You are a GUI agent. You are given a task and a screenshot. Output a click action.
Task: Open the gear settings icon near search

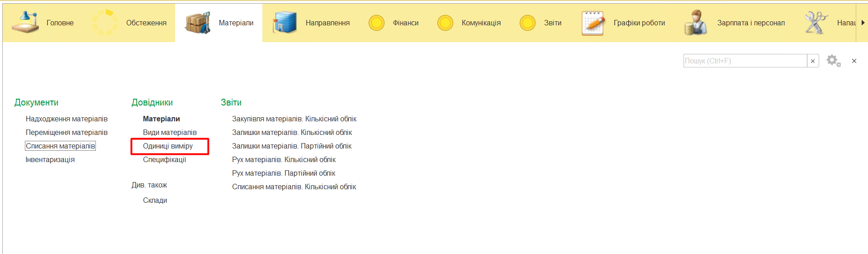pos(833,61)
